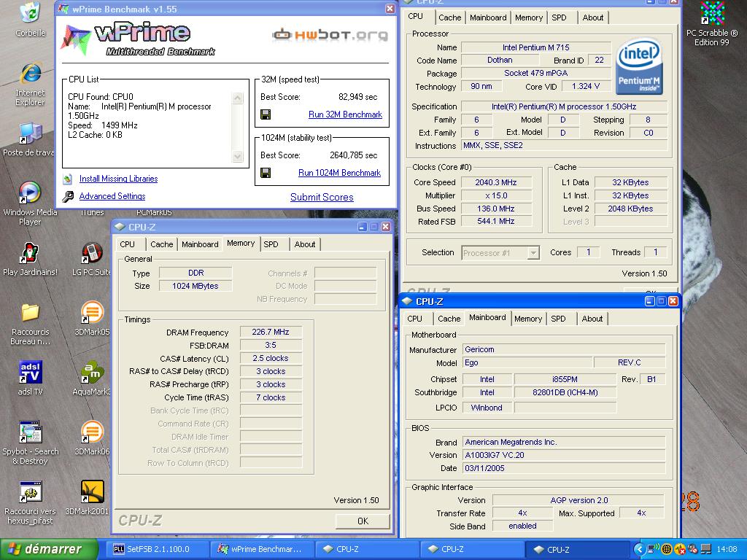
Task: Click the wPrime logo image
Action: [138, 38]
